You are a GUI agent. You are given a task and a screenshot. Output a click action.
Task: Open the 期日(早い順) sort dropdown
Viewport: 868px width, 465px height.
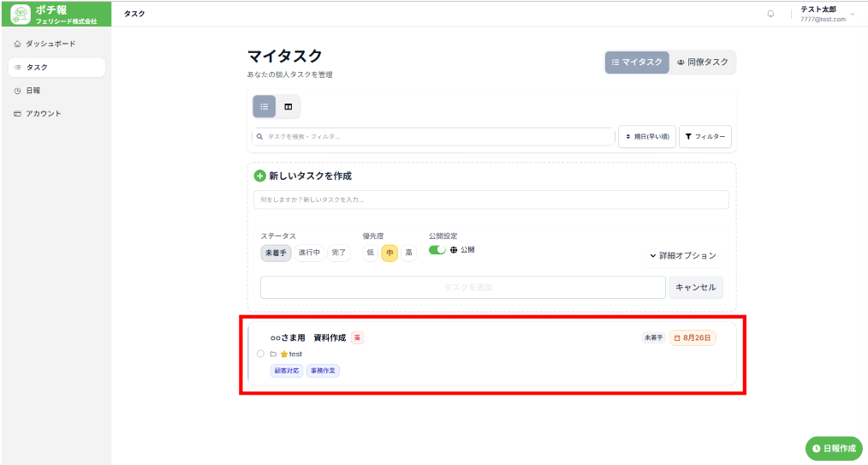pos(647,137)
